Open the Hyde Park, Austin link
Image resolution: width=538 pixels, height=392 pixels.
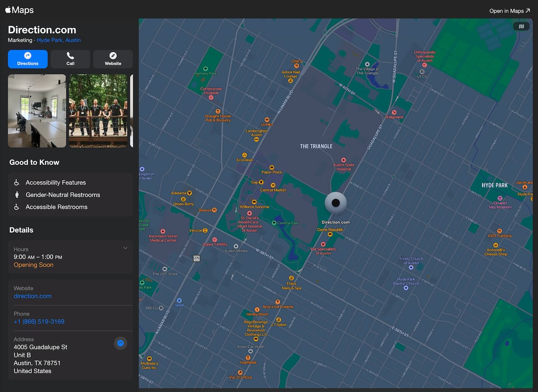point(58,40)
